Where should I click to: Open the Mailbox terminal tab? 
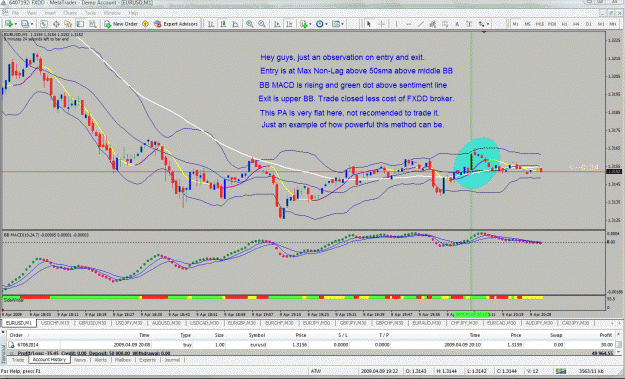point(123,360)
